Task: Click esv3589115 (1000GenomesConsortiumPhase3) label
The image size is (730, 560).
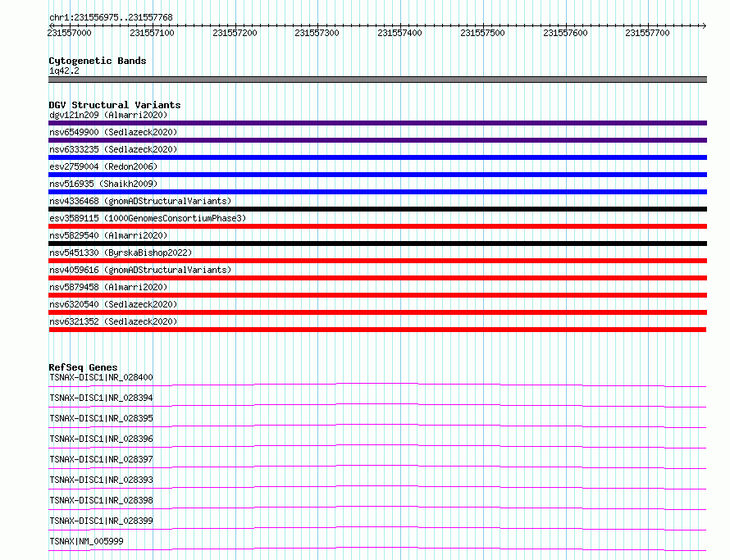Action: coord(148,218)
